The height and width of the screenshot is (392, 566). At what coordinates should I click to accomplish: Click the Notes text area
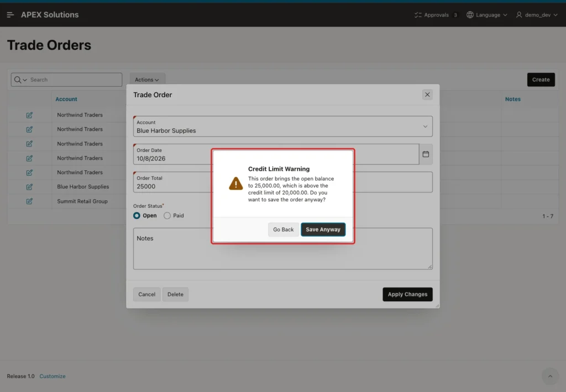click(282, 249)
